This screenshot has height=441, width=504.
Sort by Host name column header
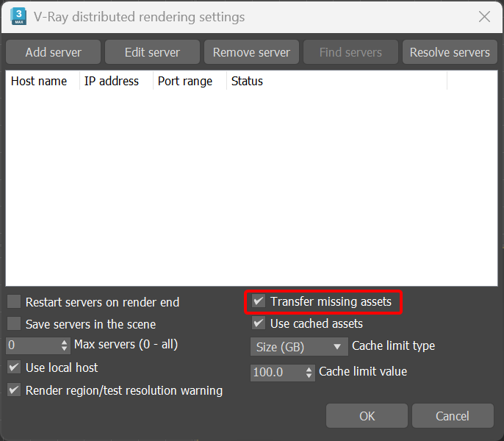point(43,81)
